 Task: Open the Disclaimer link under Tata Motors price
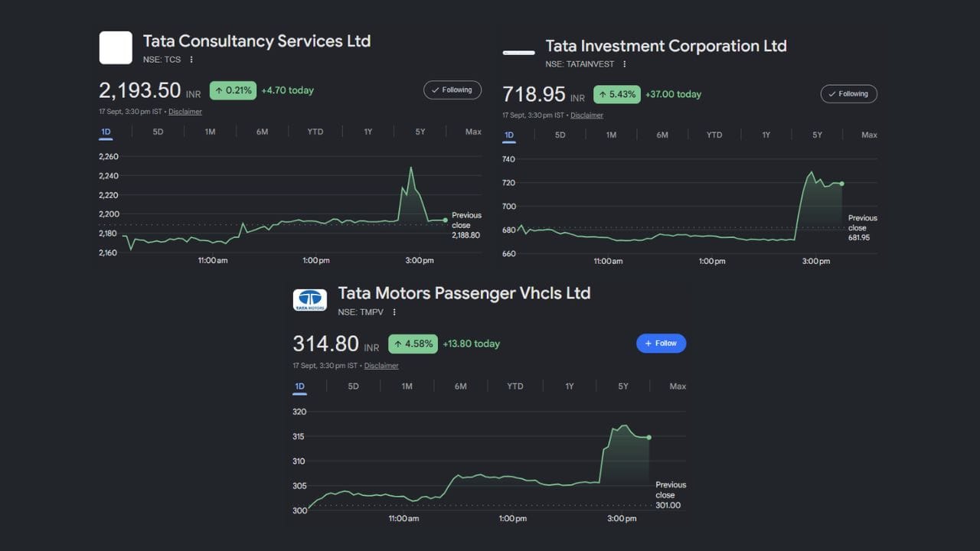(x=381, y=366)
